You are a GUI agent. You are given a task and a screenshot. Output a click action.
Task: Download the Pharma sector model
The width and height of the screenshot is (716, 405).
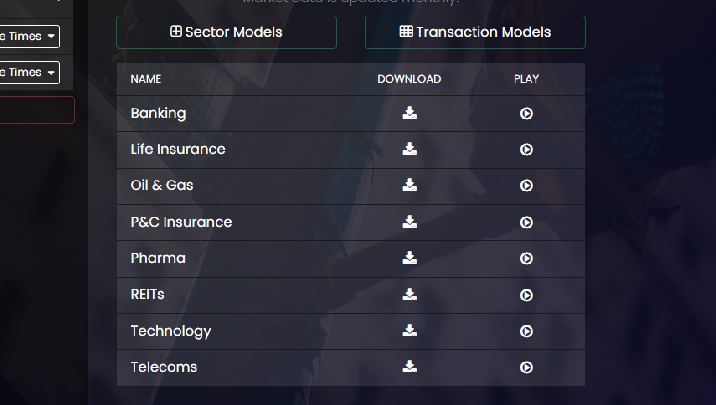(x=409, y=258)
